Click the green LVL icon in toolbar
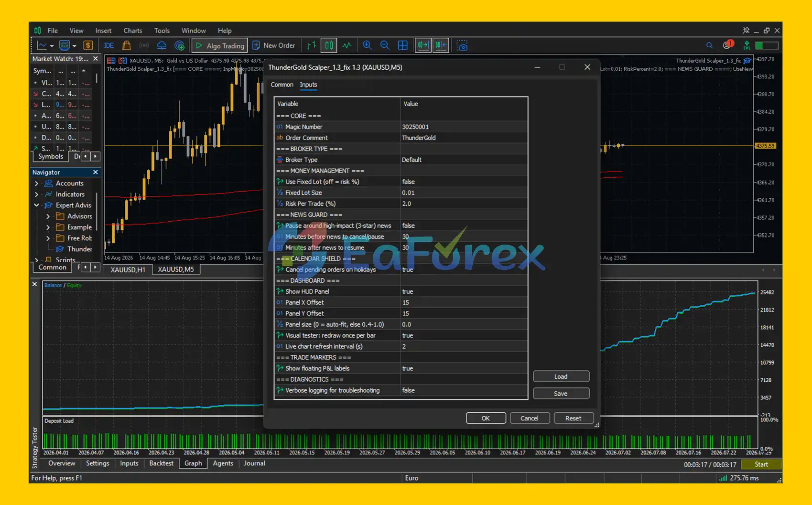The image size is (812, 505). point(747,45)
